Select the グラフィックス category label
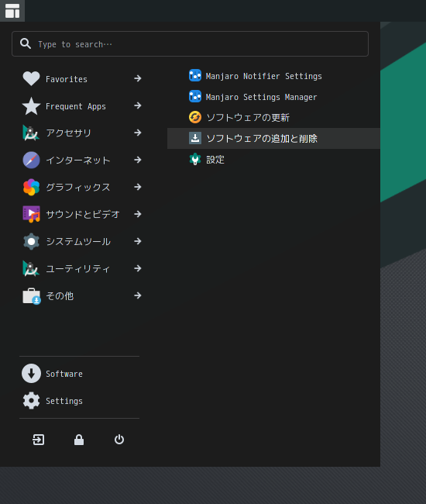 [x=78, y=187]
